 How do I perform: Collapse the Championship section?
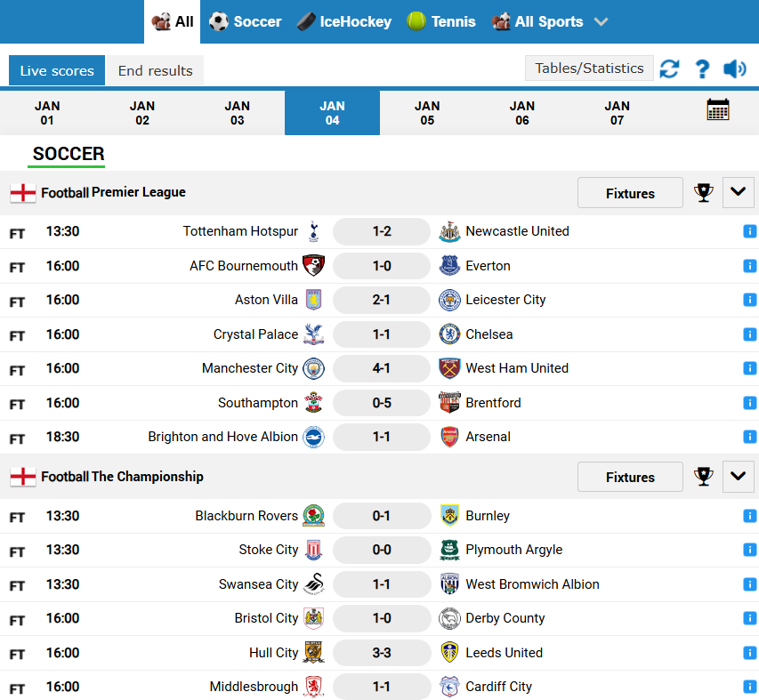[738, 477]
